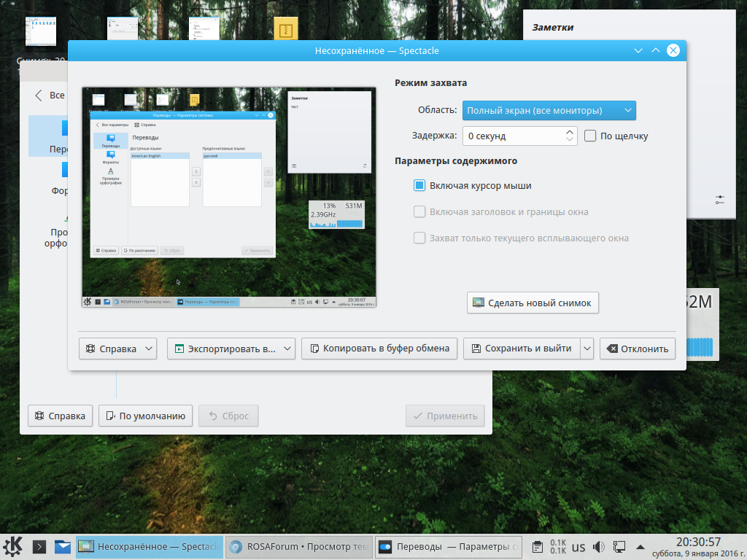Click the notes widget settings slider icon
This screenshot has width=747, height=560.
pos(720,200)
